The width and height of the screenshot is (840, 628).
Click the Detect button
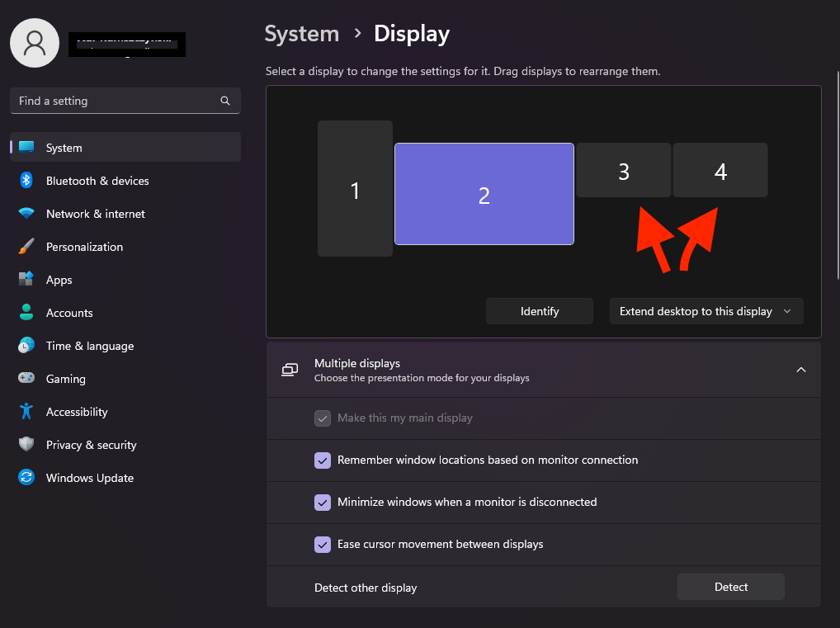[x=731, y=587]
